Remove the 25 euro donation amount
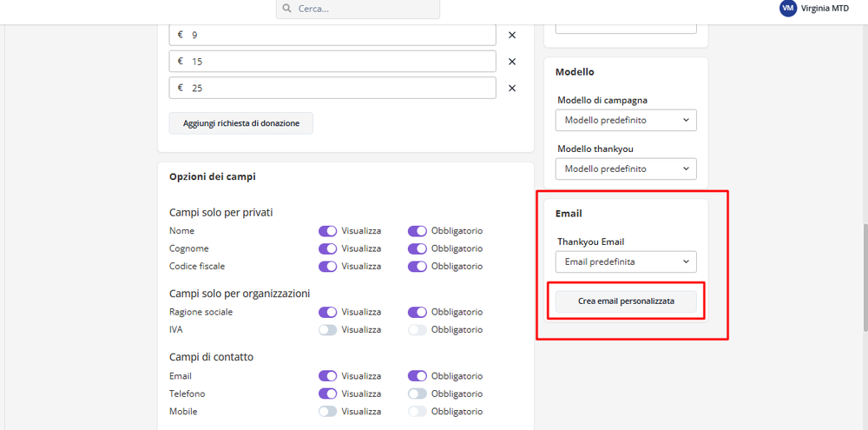The width and height of the screenshot is (868, 430). (x=511, y=88)
